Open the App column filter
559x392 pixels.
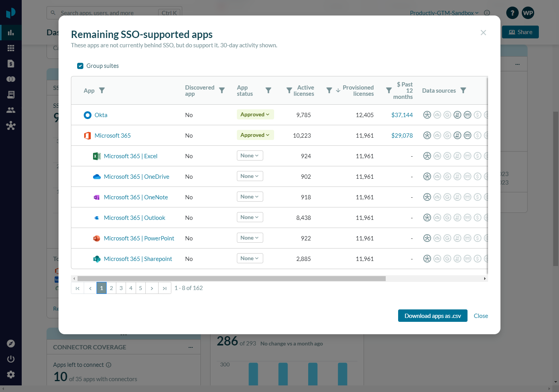[102, 90]
